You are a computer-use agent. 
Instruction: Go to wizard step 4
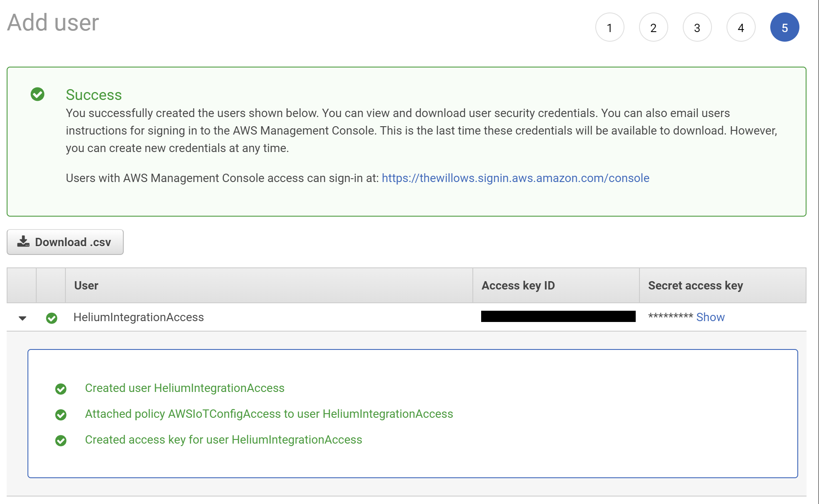741,27
